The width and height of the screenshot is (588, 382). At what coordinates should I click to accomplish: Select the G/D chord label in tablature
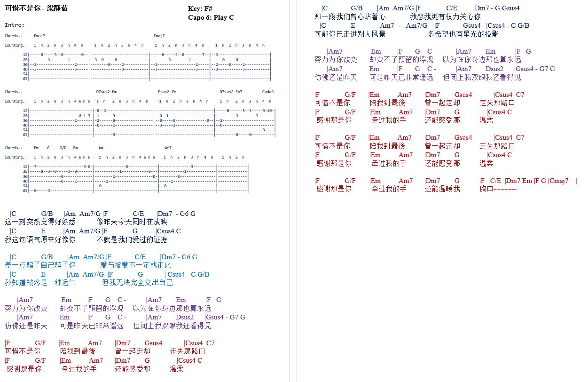point(63,148)
